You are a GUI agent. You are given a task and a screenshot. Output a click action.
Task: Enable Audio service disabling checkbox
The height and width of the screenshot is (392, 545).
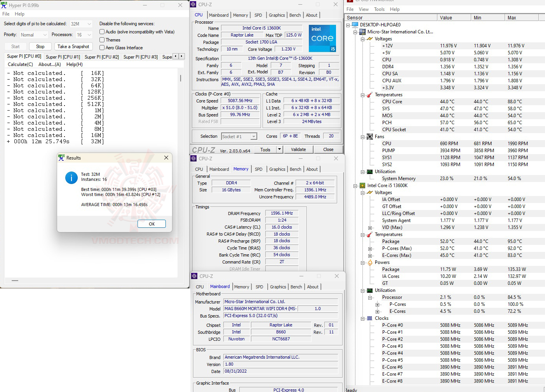click(x=102, y=32)
